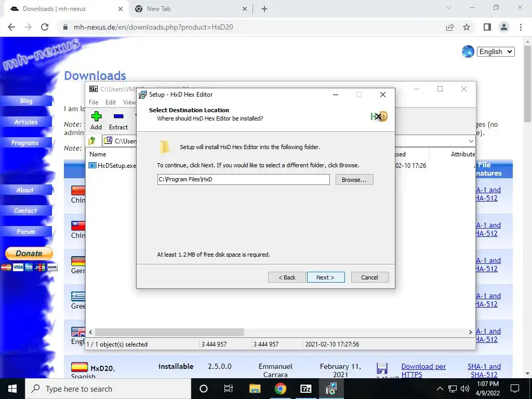Open Cortana circle on taskbar
This screenshot has height=399, width=532.
click(x=204, y=389)
